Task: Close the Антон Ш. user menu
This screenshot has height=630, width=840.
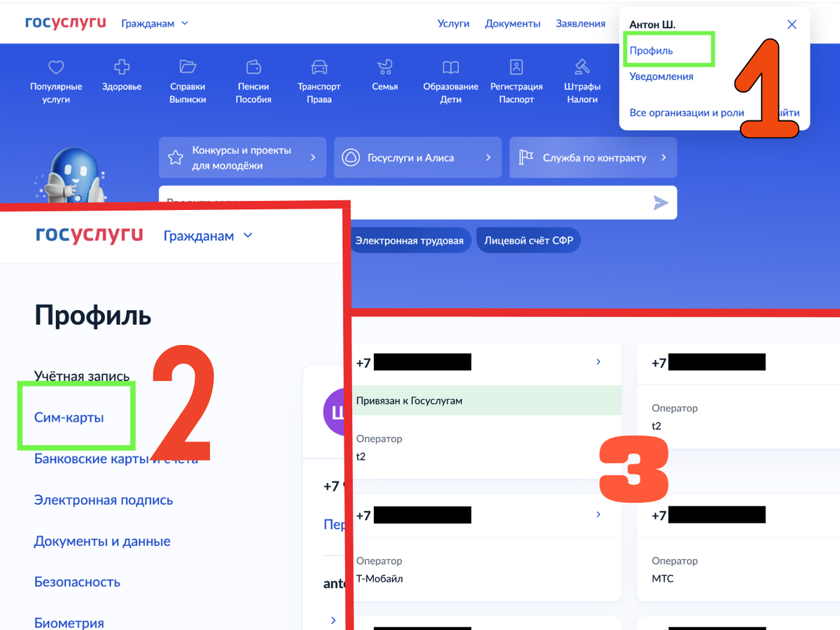Action: coord(792,24)
